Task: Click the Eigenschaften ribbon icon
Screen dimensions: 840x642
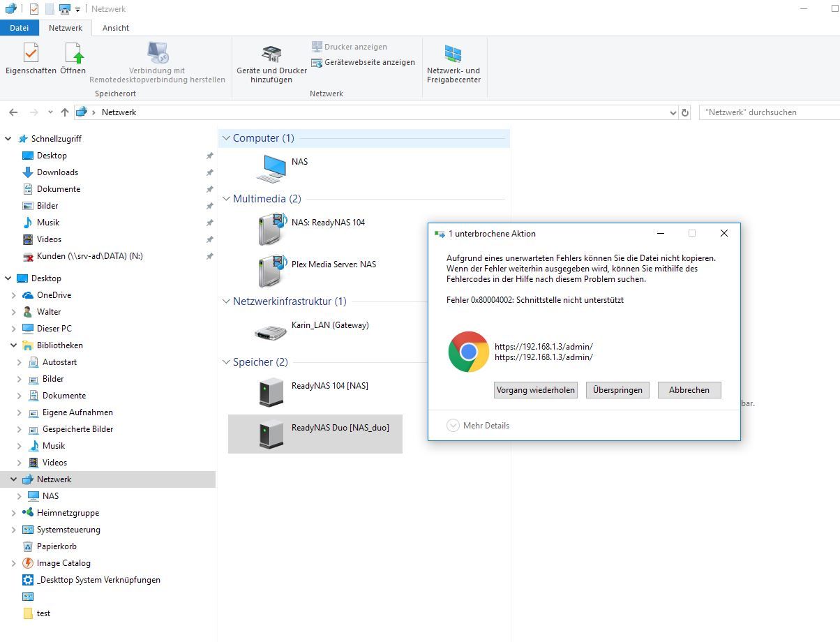Action: (29, 59)
